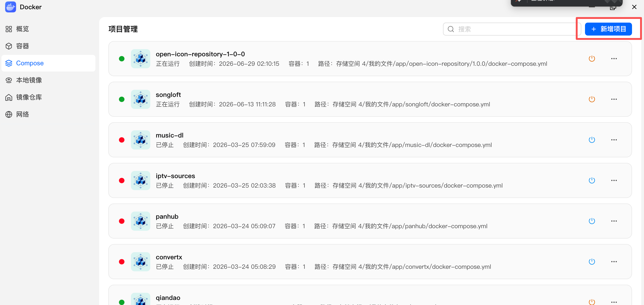Click the 镜像仓库 house icon in sidebar
The image size is (644, 305).
click(x=9, y=97)
